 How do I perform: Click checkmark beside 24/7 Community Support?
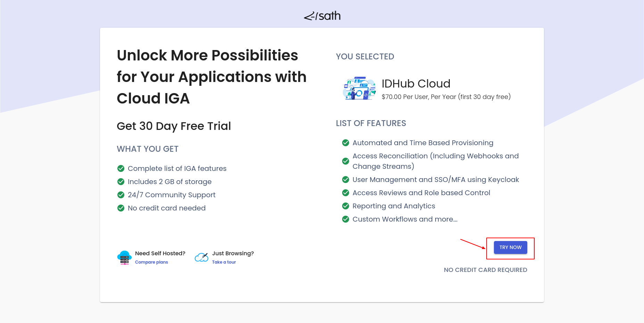pos(121,195)
